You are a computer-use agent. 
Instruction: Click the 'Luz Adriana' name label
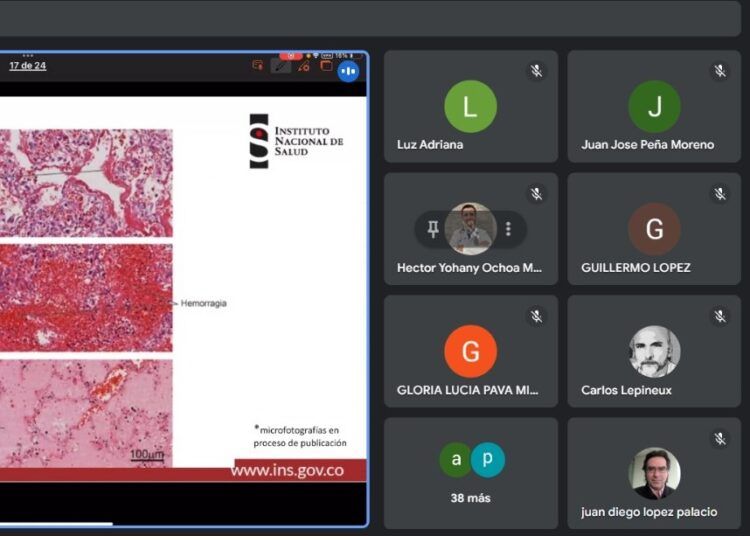click(430, 144)
